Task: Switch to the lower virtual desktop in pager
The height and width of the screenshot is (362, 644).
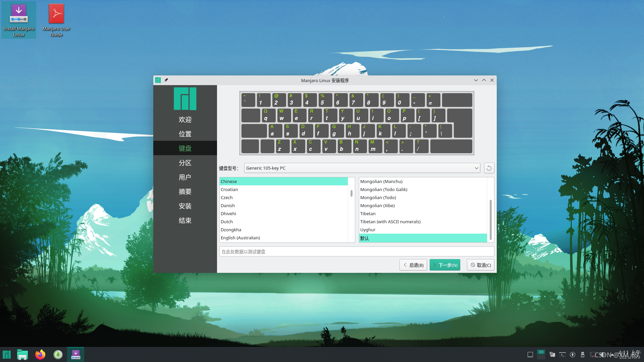Action: pyautogui.click(x=541, y=357)
